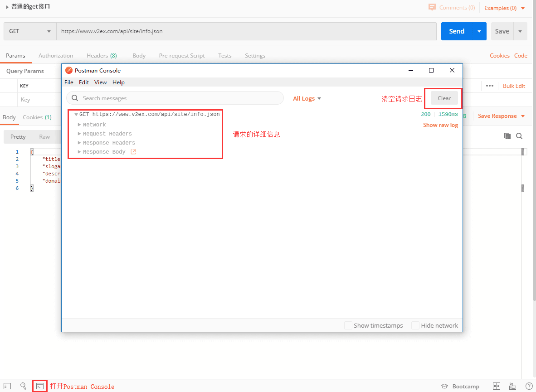Copy response body with the copy icon
Screen dimensions: 536x392
click(507, 136)
